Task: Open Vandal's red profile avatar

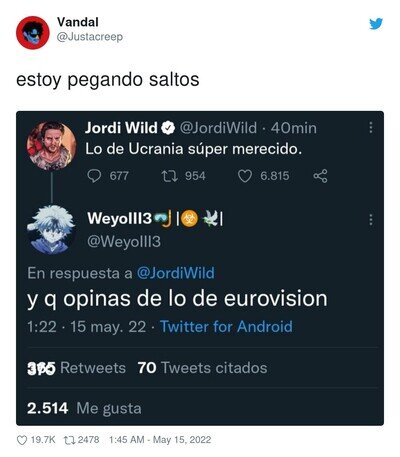Action: [33, 33]
